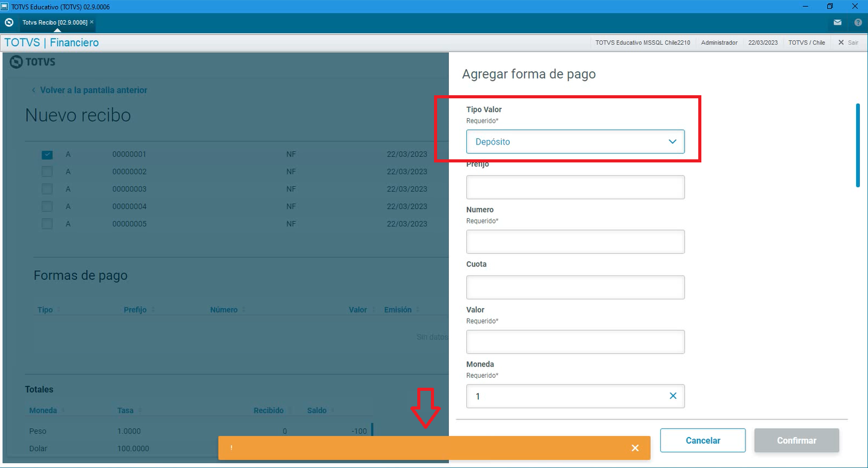The image size is (868, 468).
Task: Dismiss the orange warning notification
Action: click(x=635, y=448)
